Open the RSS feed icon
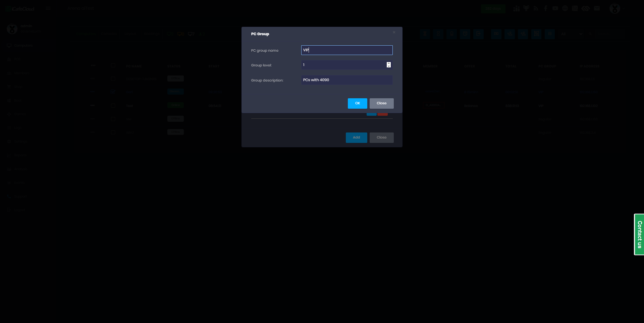This screenshot has width=644, height=323. click(536, 8)
